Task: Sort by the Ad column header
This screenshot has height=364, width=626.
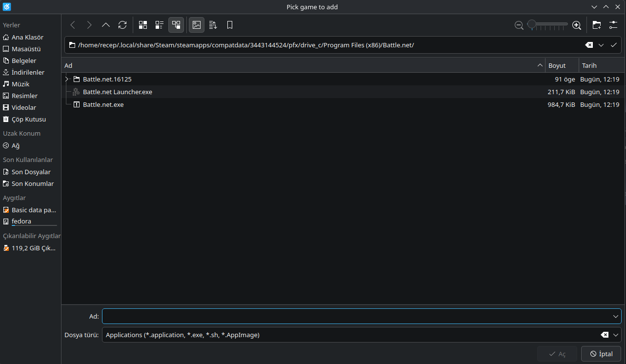Action: coord(303,65)
